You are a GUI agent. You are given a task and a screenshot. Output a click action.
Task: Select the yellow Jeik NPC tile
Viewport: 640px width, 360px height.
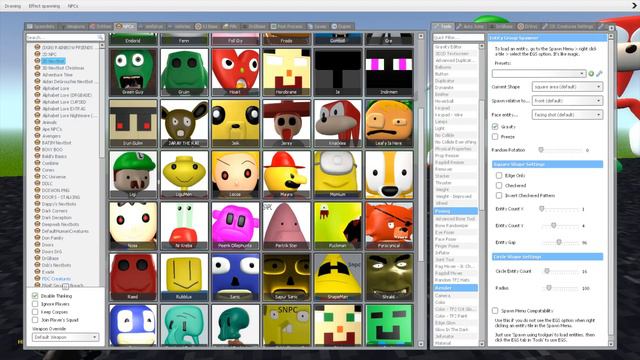pos(236,123)
